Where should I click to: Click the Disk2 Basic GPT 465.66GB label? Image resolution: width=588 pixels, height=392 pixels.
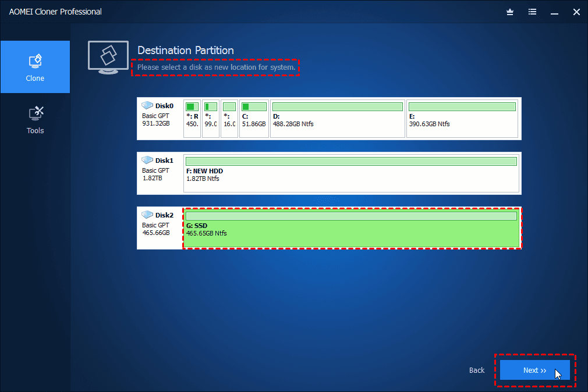click(158, 224)
